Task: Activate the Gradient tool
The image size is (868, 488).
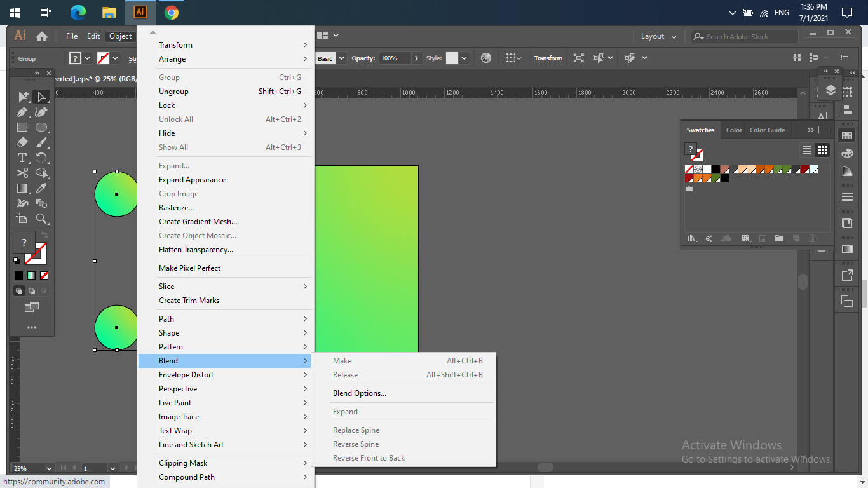Action: point(22,188)
